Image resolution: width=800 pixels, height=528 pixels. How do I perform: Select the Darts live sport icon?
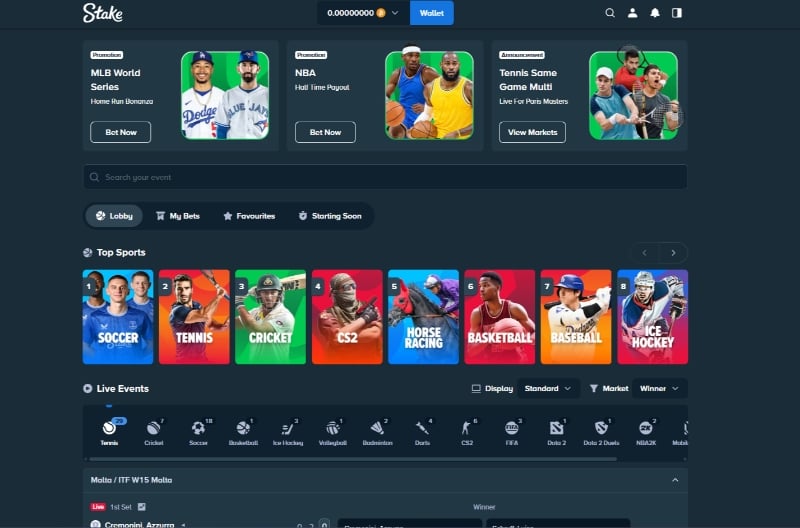423,430
